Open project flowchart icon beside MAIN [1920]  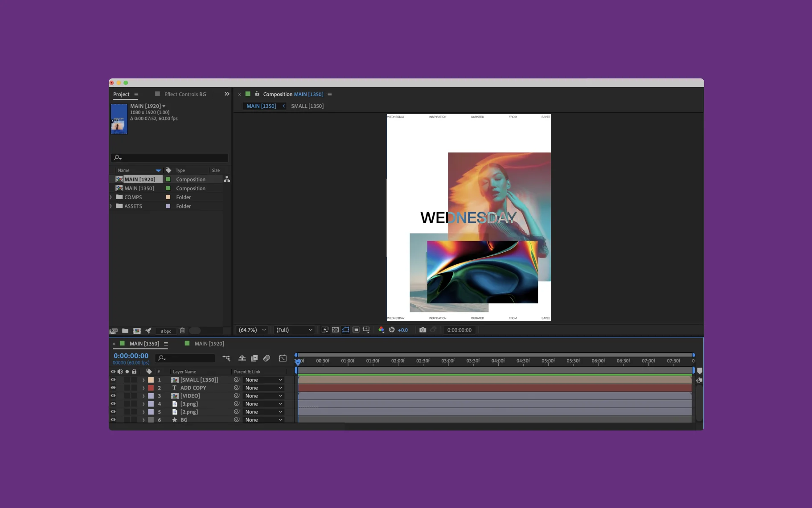click(x=227, y=179)
